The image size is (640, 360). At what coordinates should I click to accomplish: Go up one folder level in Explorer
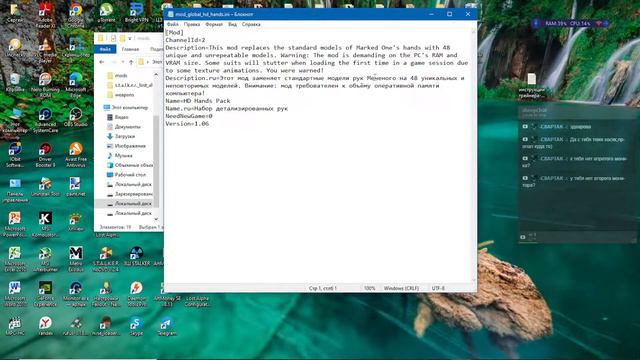click(131, 62)
